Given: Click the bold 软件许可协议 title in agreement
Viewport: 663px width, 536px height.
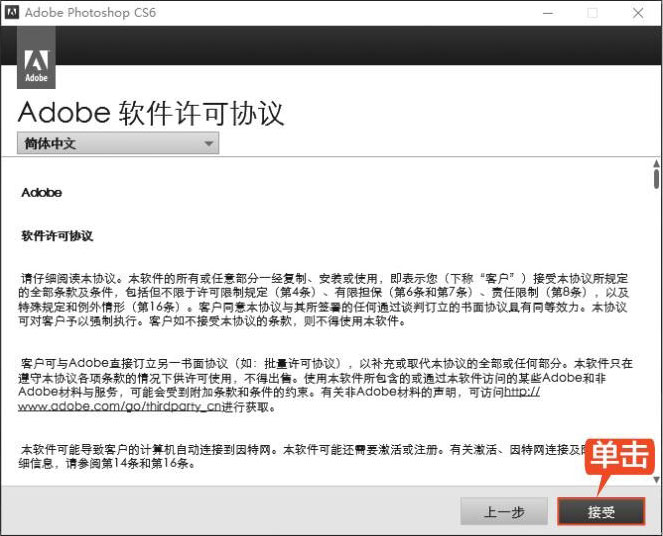Looking at the screenshot, I should coord(57,236).
